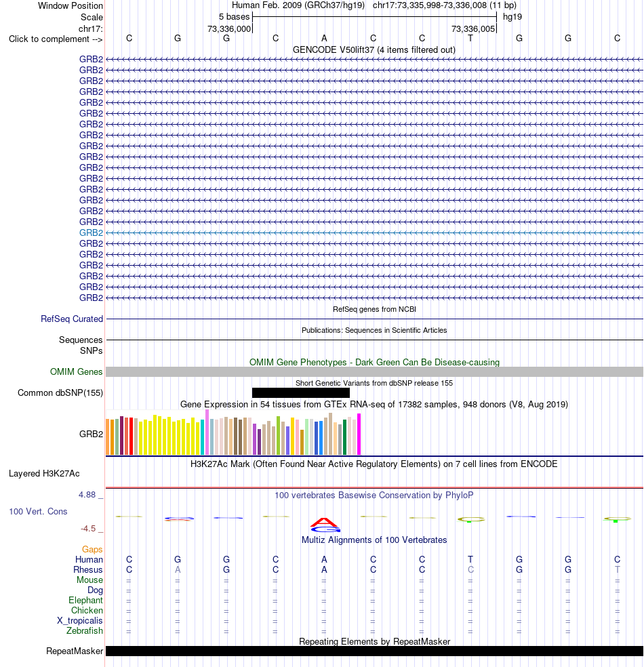
Task: Click the '5 bases' scale label
Action: (x=235, y=17)
